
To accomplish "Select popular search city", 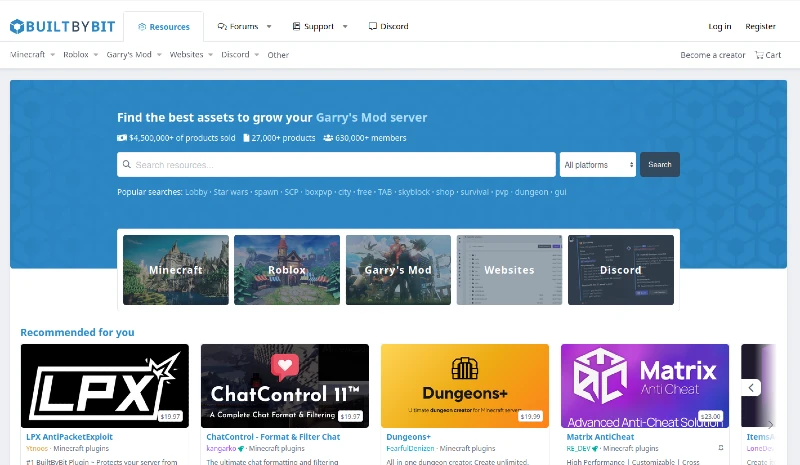I will [x=345, y=192].
